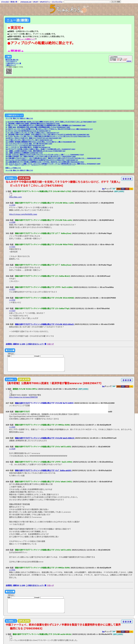Click the 5★ badge in the first thread header

click(x=131, y=189)
